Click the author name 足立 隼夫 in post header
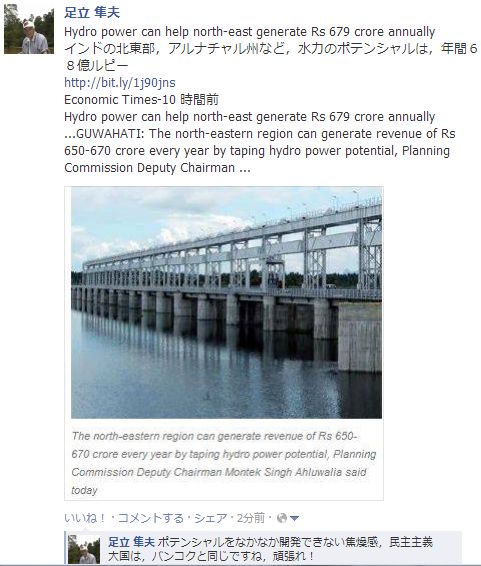 tap(92, 13)
